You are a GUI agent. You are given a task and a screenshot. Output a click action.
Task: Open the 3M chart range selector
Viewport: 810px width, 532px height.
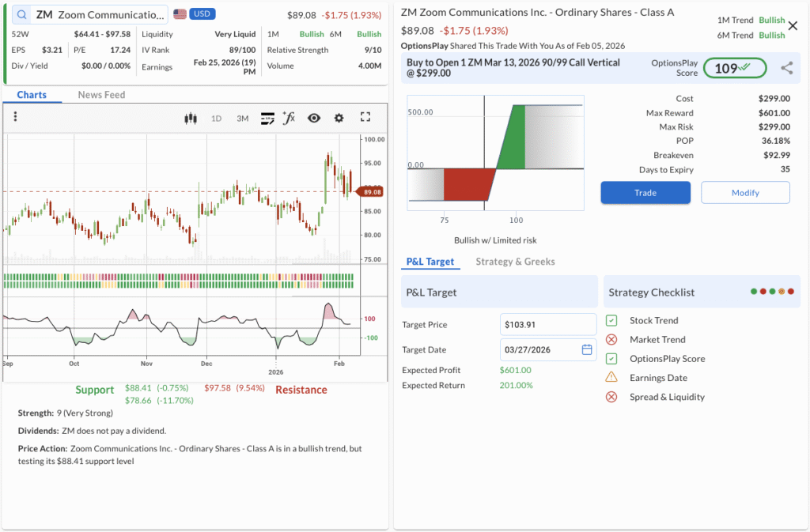[242, 119]
